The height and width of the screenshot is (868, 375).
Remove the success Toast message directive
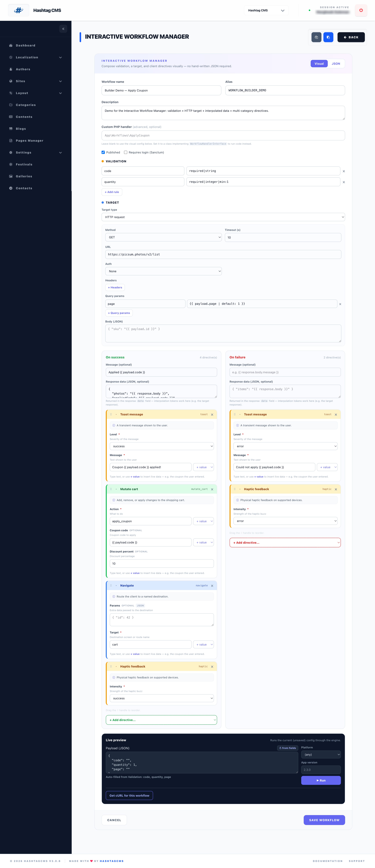click(212, 415)
